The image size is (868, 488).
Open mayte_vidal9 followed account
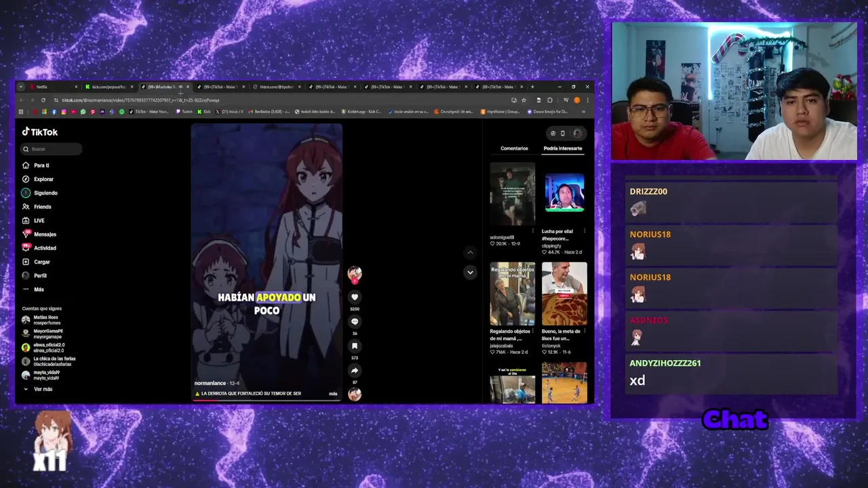coord(41,375)
